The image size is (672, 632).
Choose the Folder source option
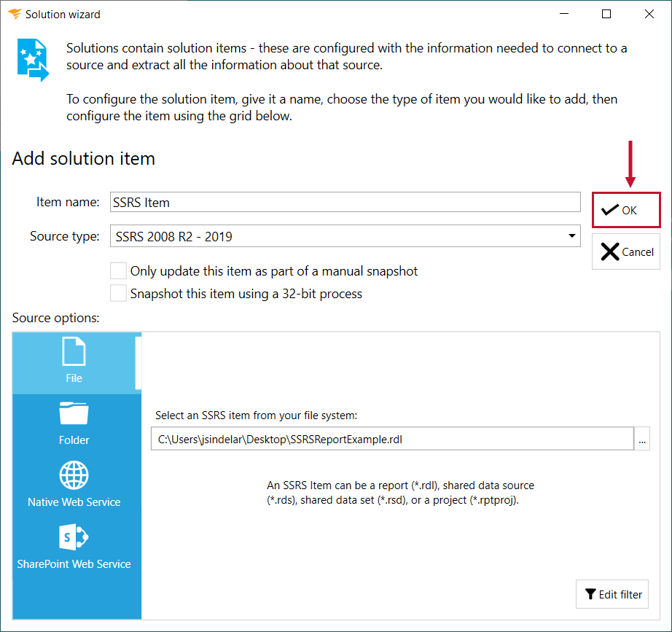coord(77,424)
